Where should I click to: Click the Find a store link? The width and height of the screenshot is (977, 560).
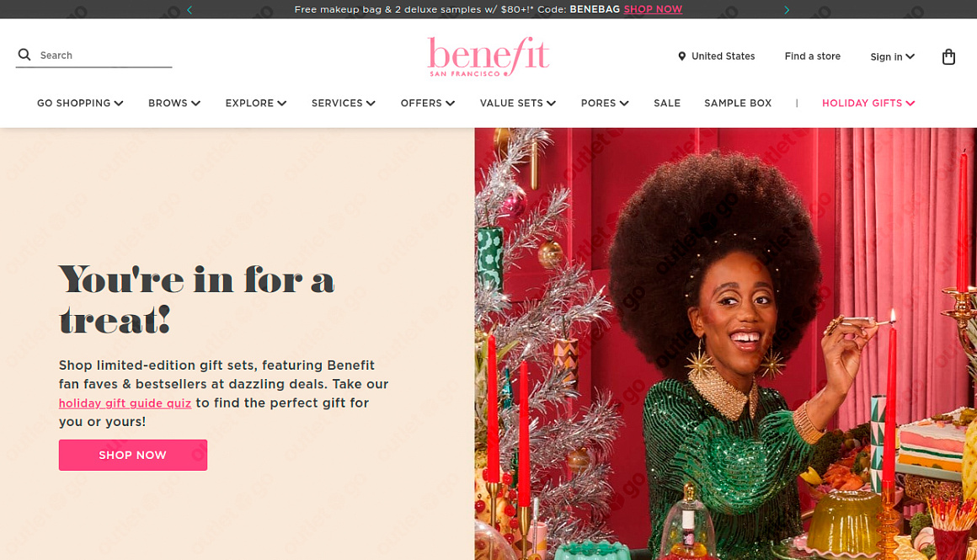point(812,56)
